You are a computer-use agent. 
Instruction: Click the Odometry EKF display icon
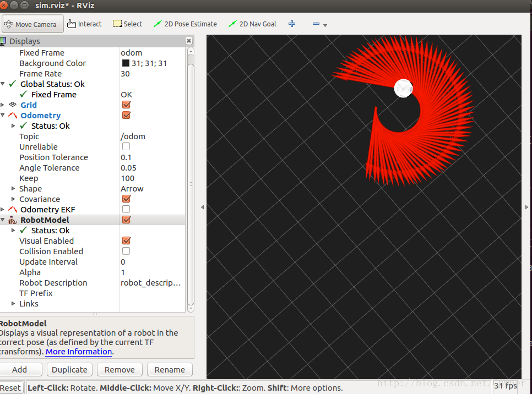click(x=13, y=209)
